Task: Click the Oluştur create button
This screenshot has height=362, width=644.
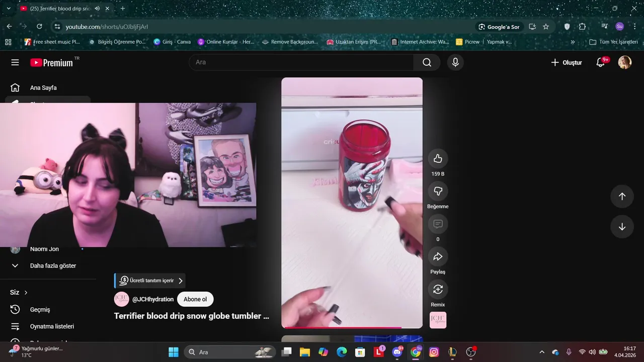Action: 566,62
